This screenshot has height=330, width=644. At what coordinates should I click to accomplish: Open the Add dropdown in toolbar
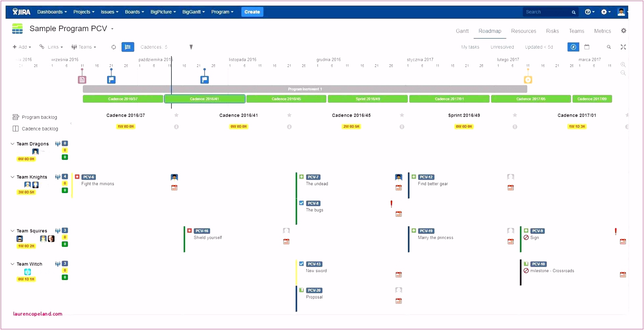pyautogui.click(x=22, y=47)
